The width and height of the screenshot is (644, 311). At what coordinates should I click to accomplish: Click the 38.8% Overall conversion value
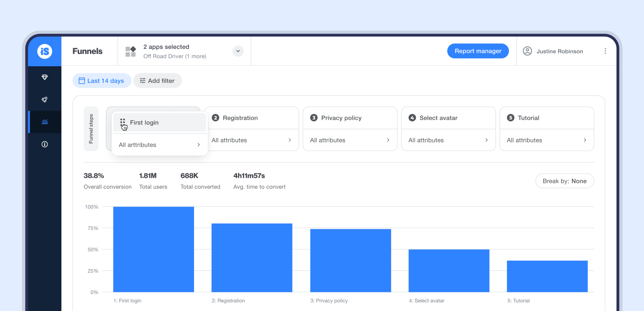point(94,176)
